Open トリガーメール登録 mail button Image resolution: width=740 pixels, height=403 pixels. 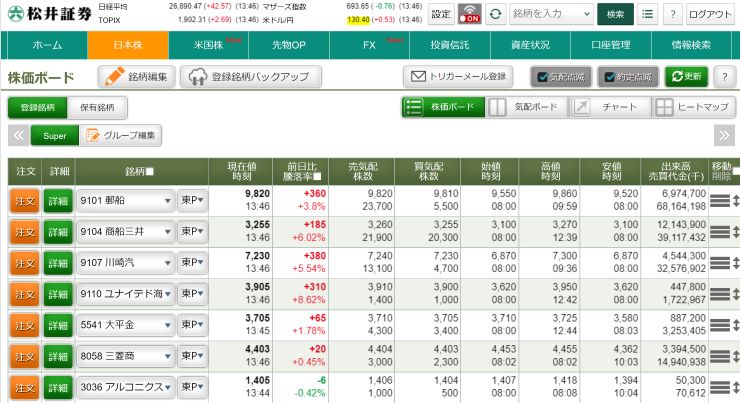[x=458, y=76]
